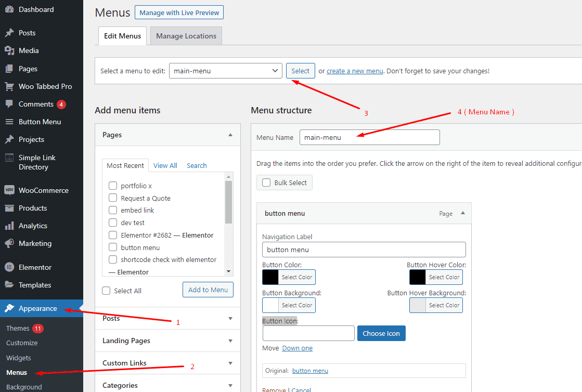
Task: Click the Products archive box icon
Action: tap(9, 208)
